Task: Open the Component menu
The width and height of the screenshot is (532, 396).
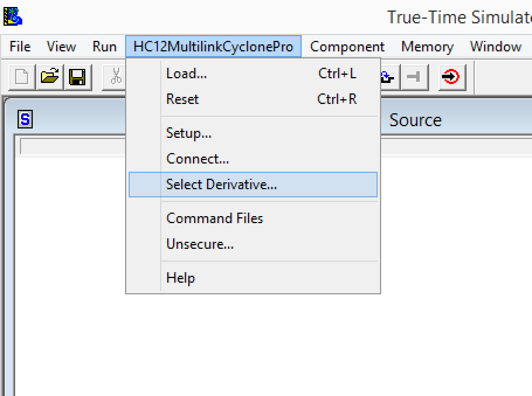Action: click(347, 47)
